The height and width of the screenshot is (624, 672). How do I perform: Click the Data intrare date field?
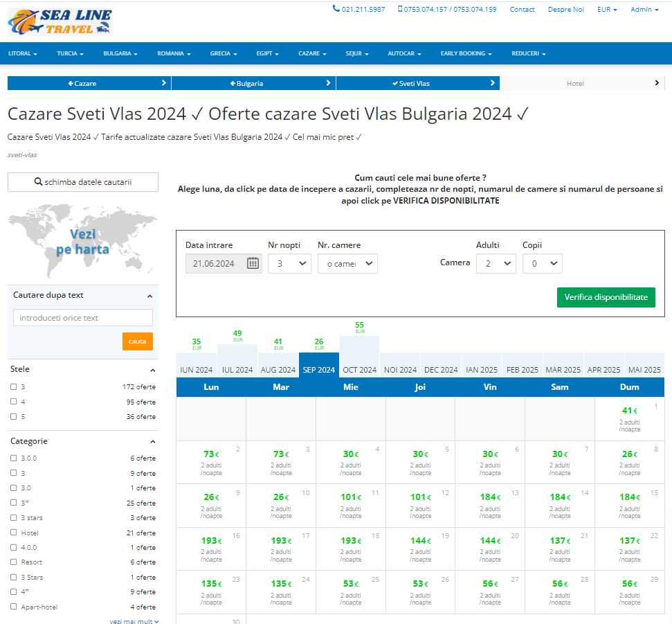(x=224, y=263)
